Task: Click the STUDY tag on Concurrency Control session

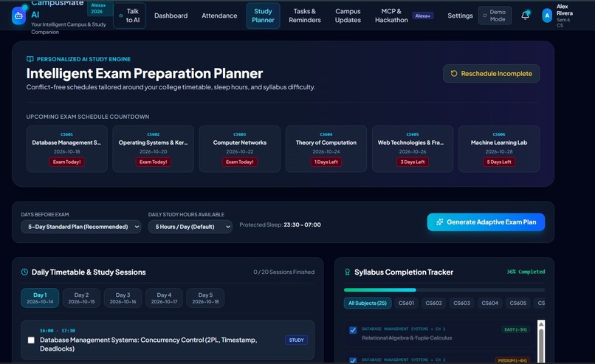Action: pyautogui.click(x=296, y=340)
